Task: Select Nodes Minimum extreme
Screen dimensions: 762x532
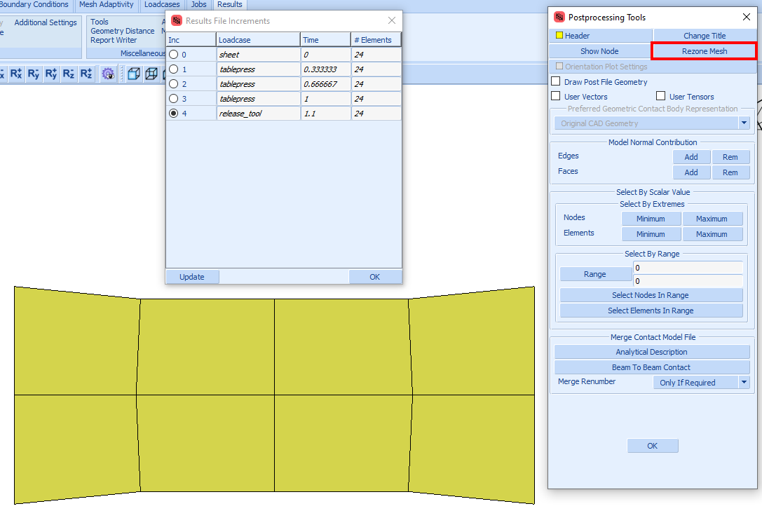Action: 651,219
